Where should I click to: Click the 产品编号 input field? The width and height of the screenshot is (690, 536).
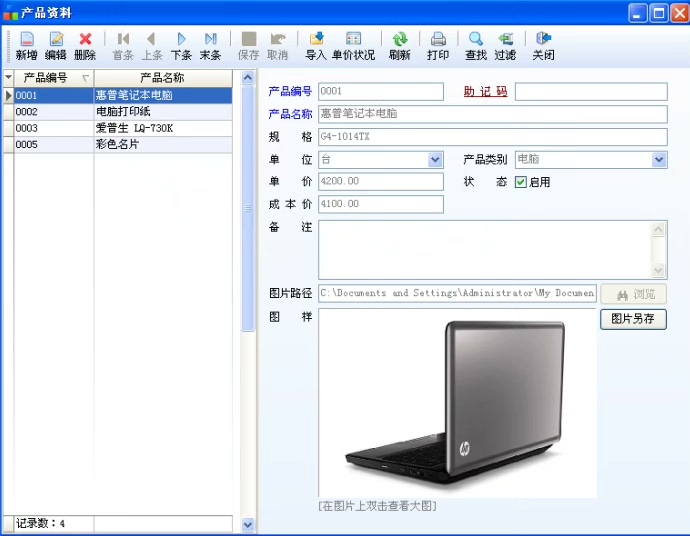pyautogui.click(x=381, y=91)
